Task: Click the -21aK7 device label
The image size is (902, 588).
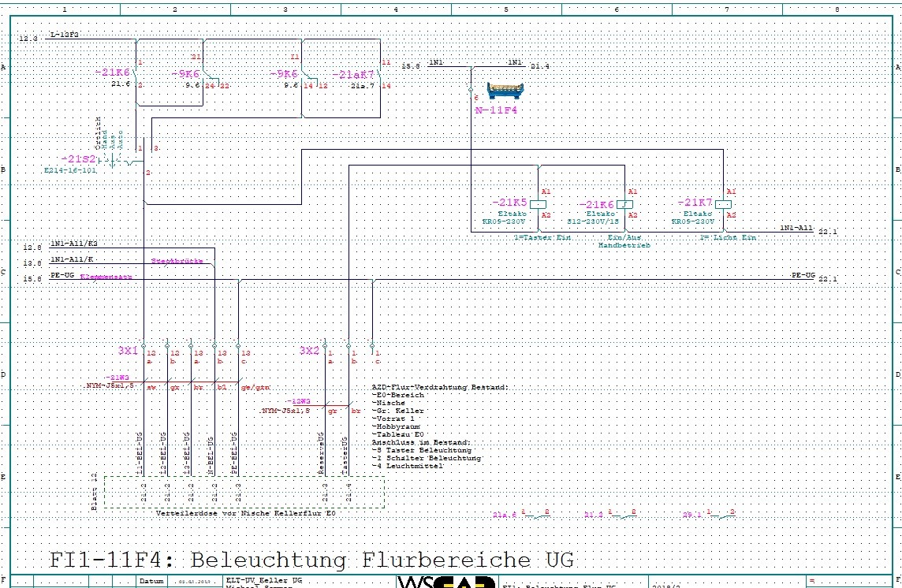Action: tap(352, 75)
